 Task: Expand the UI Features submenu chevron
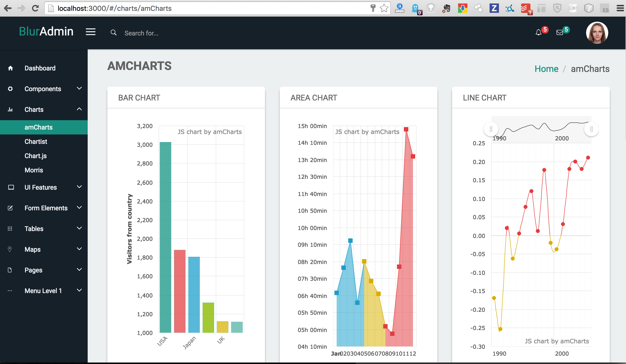coord(79,187)
